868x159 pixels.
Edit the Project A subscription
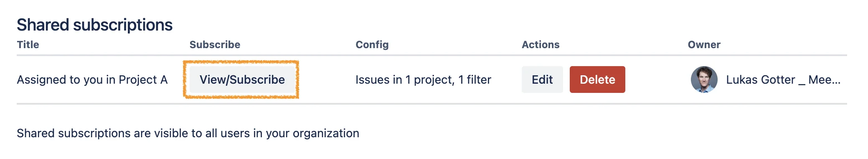[542, 79]
